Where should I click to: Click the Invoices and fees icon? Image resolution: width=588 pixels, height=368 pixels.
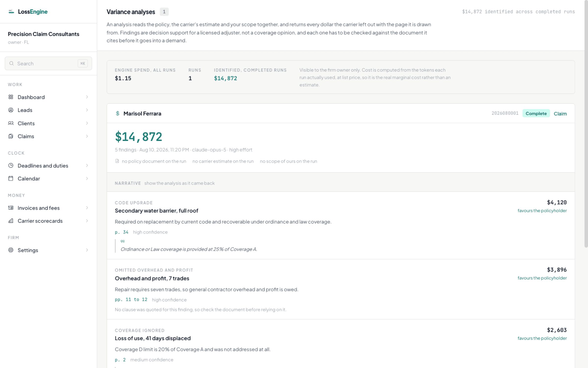coord(11,208)
